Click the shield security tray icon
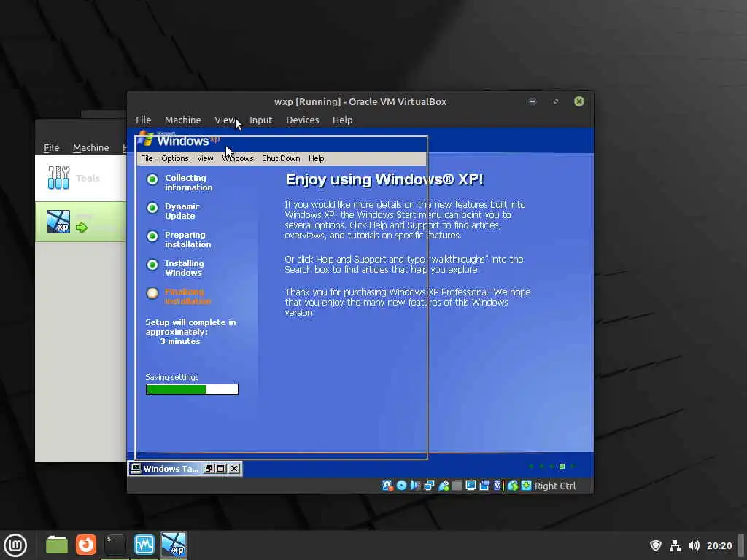747x560 pixels. point(656,545)
